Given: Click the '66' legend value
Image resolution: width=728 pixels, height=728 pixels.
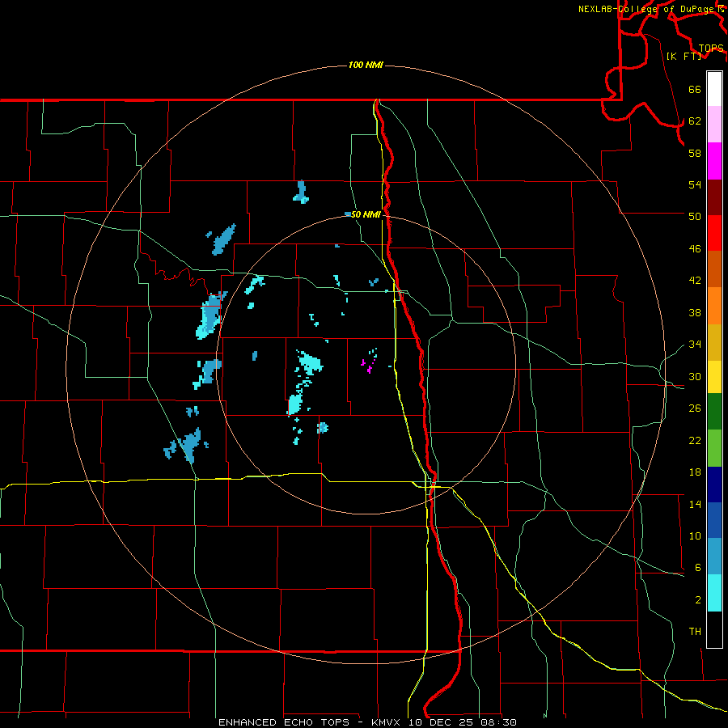Looking at the screenshot, I should [x=695, y=89].
